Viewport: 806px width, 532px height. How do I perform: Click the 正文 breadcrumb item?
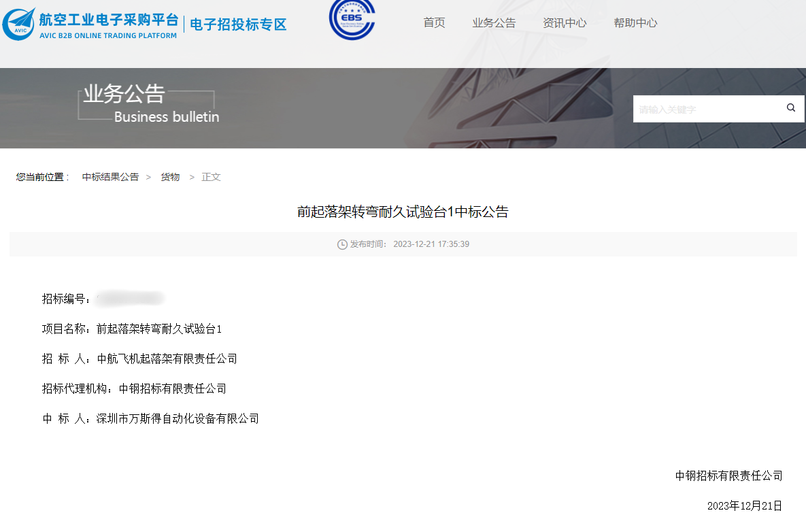click(x=212, y=177)
